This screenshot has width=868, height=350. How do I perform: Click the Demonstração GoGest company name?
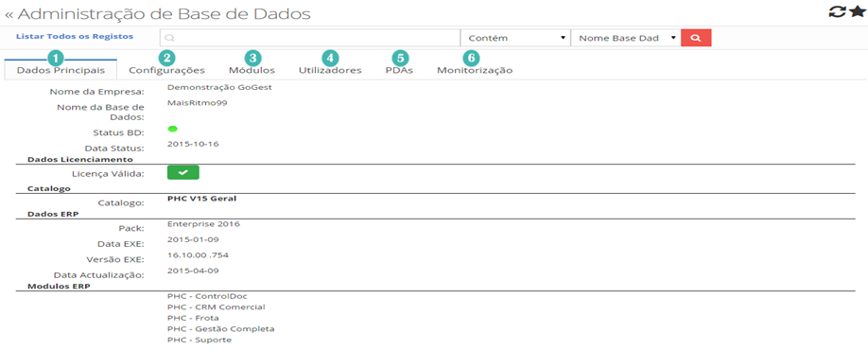[x=219, y=87]
